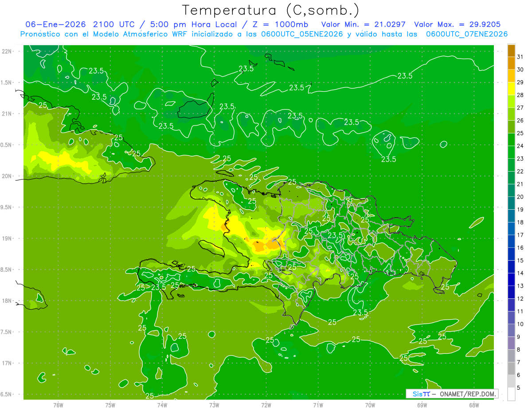Click the "73W" longitude axis label
The image size is (532, 411).
pyautogui.click(x=214, y=405)
